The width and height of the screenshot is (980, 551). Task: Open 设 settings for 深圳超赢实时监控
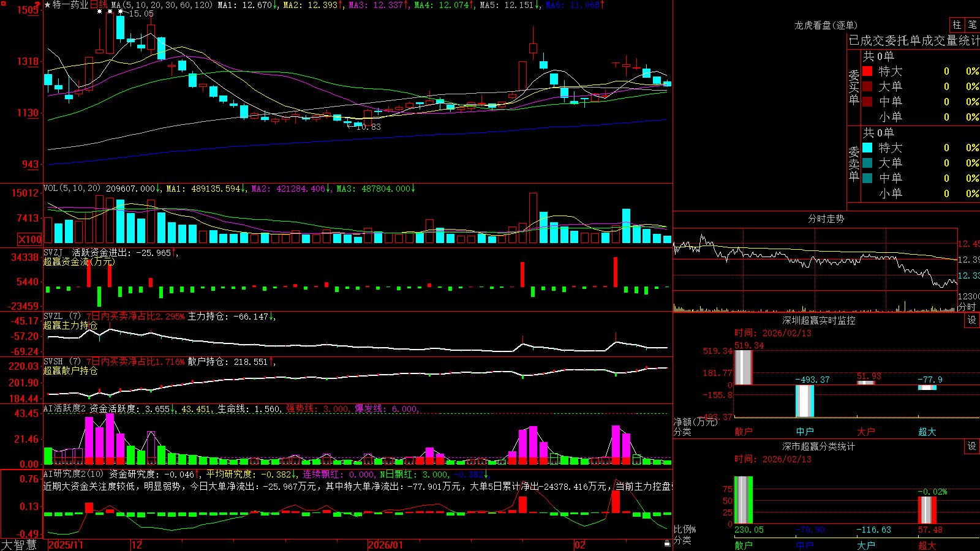pos(972,320)
